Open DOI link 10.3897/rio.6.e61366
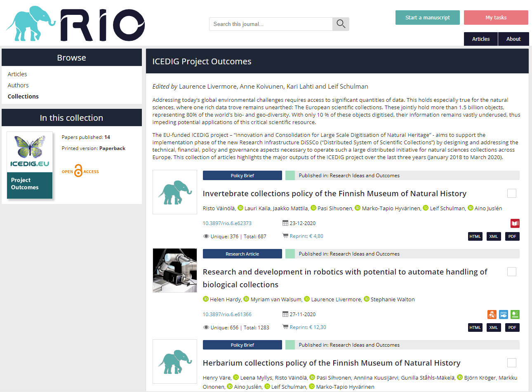Viewport: 532px width, 392px height. (x=227, y=315)
